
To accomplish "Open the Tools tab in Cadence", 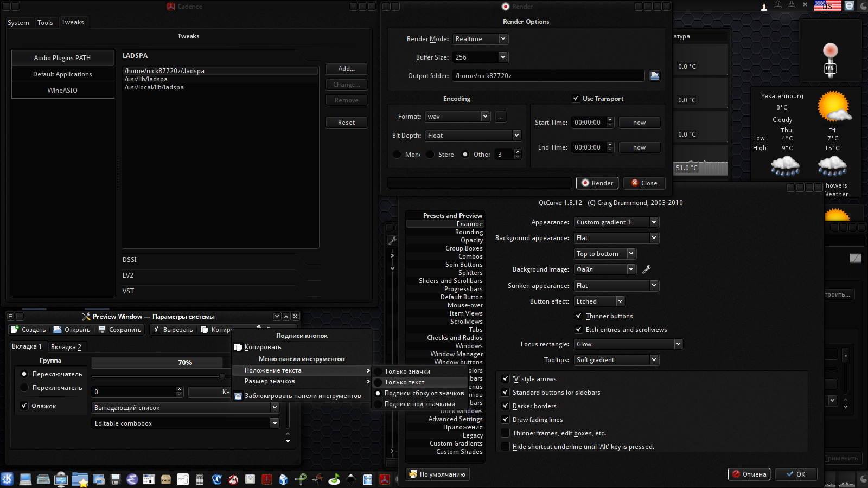I will coord(45,23).
